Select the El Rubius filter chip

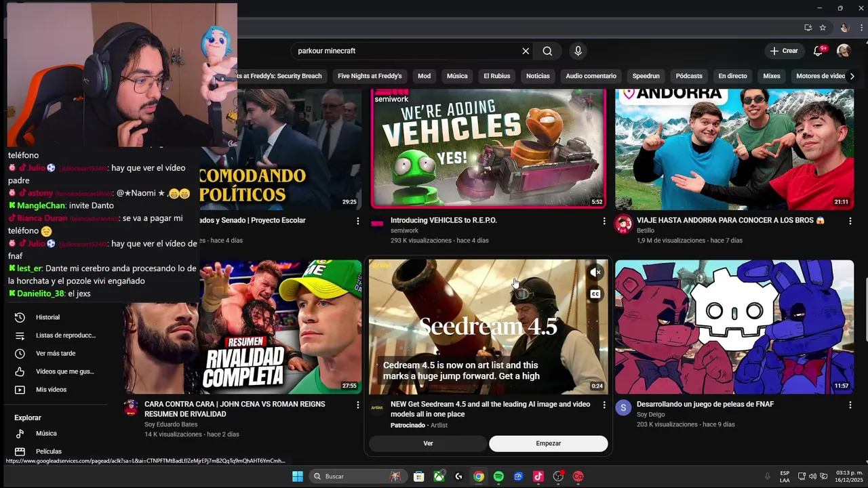coord(497,76)
